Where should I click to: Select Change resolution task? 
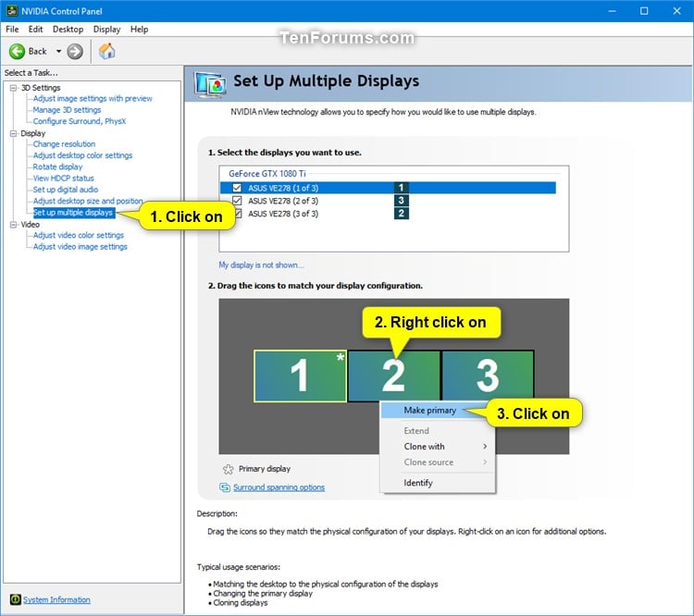coord(64,143)
